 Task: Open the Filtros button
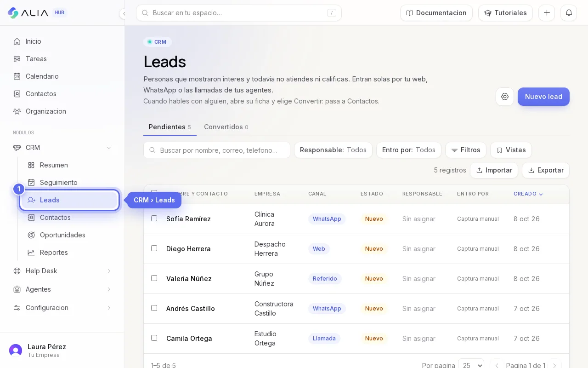466,150
